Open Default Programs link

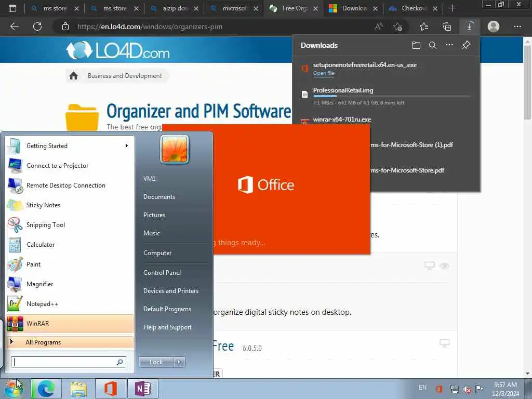pyautogui.click(x=167, y=309)
